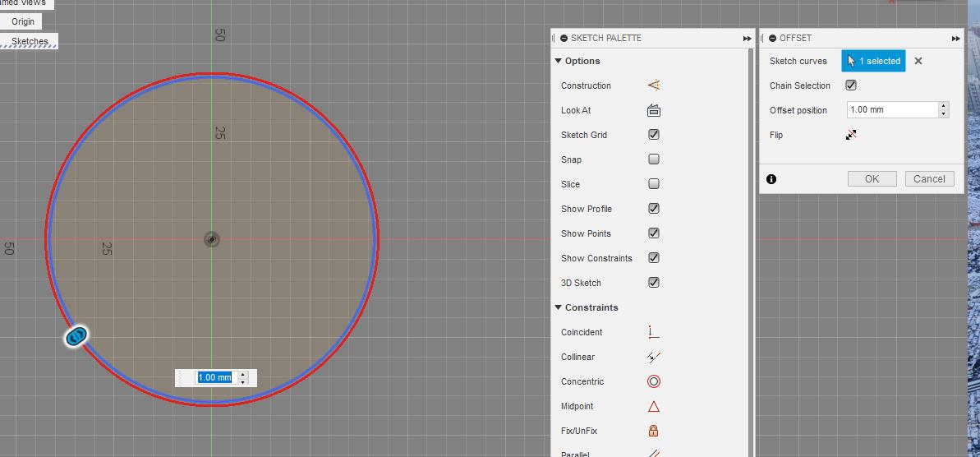Uncheck the Chain Selection checkbox
This screenshot has height=457, width=980.
pos(851,85)
